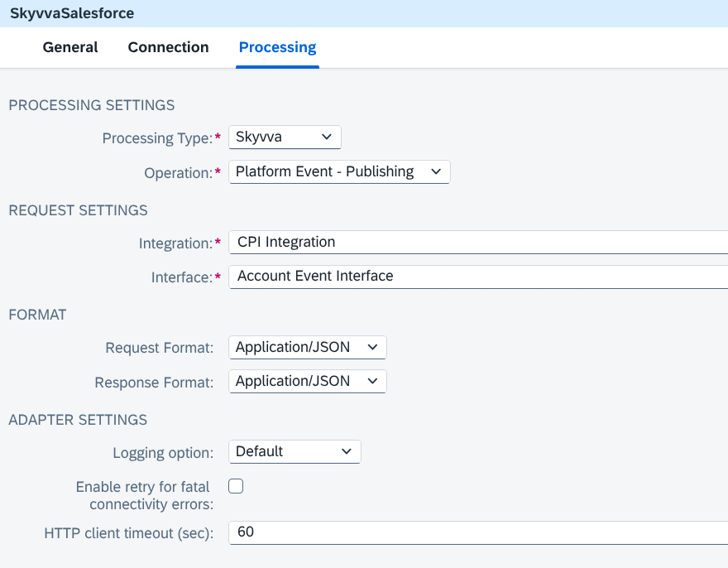Open the Processing Type dropdown
This screenshot has height=568, width=728.
[285, 137]
